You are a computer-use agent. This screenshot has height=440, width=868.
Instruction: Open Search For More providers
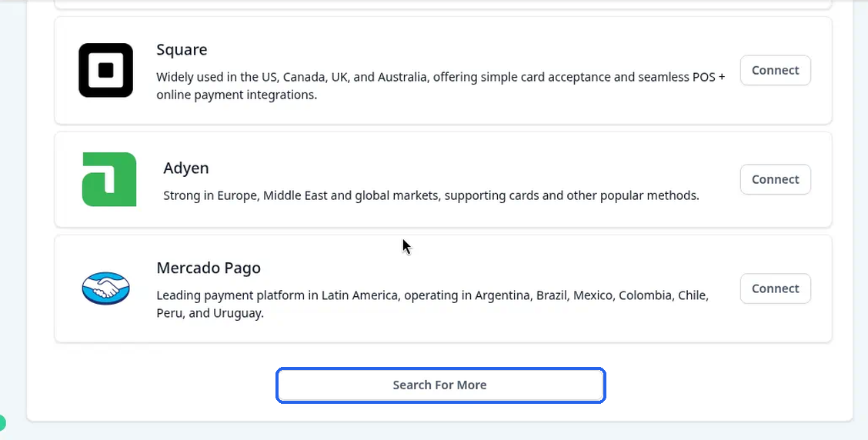pyautogui.click(x=441, y=385)
